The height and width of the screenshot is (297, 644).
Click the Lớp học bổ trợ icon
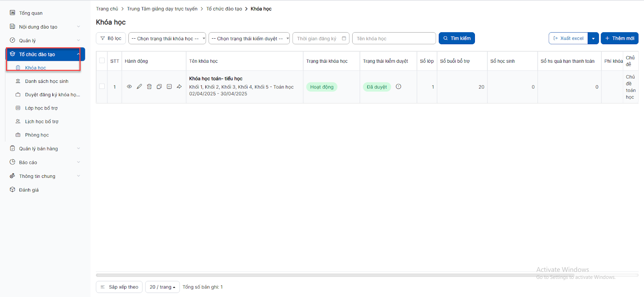[18, 108]
